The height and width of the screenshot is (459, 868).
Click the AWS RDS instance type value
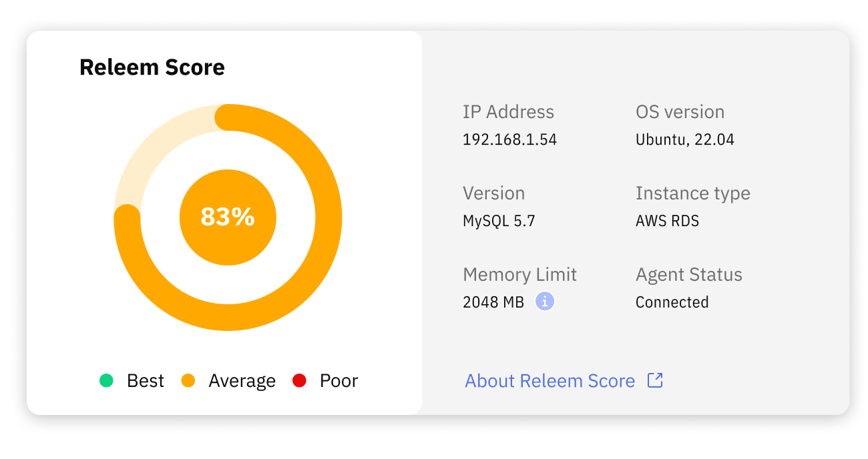pyautogui.click(x=667, y=221)
